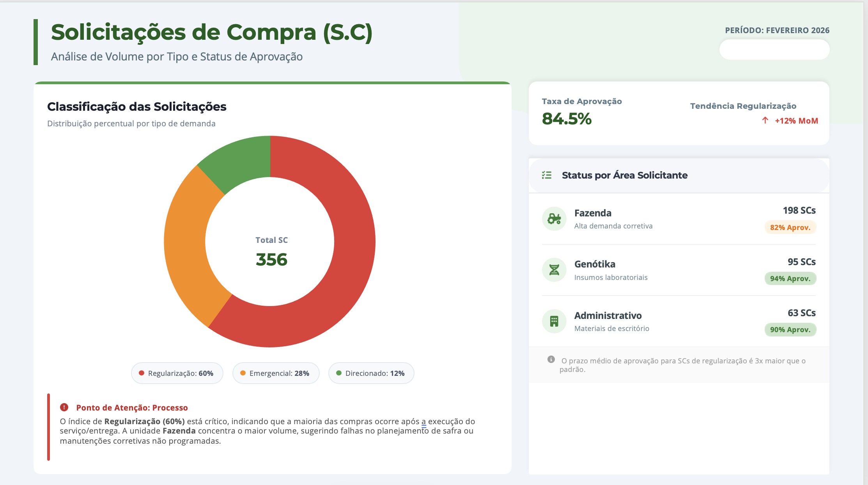Click the Ponto de Atenção: Processo heading
This screenshot has width=868, height=485.
tap(132, 408)
